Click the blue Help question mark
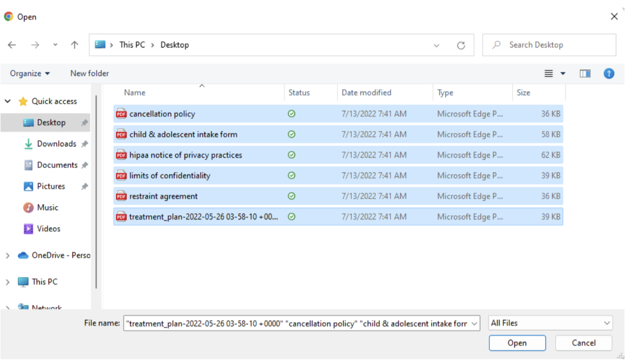The image size is (627, 364). click(x=609, y=73)
